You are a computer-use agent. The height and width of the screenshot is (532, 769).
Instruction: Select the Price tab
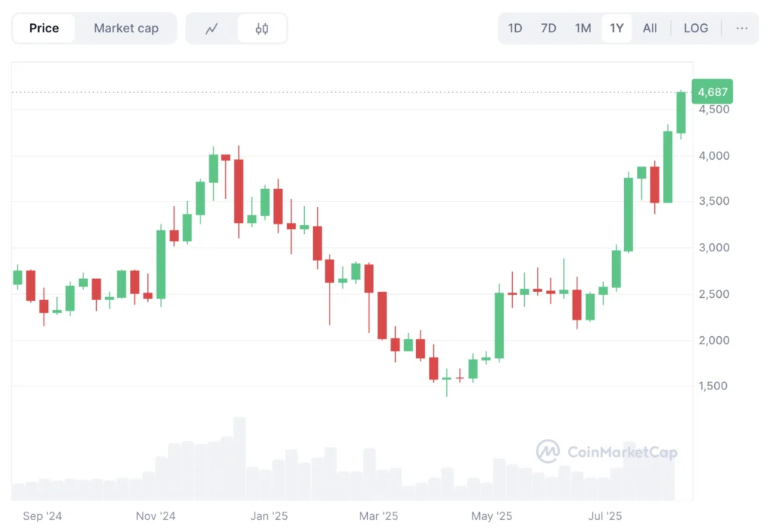44,28
